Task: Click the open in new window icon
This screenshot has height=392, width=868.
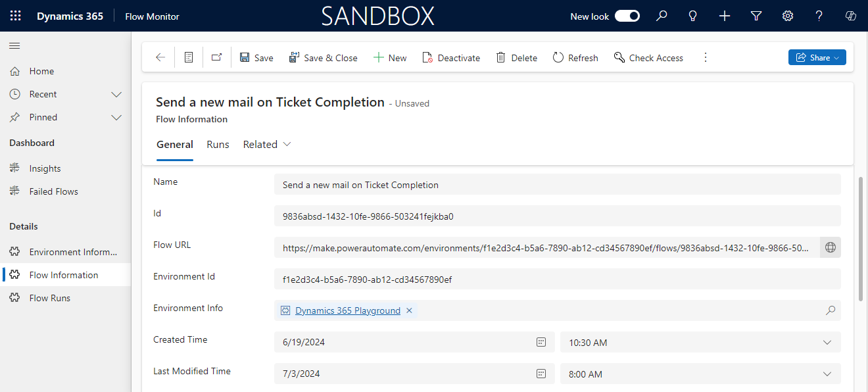Action: (216, 58)
